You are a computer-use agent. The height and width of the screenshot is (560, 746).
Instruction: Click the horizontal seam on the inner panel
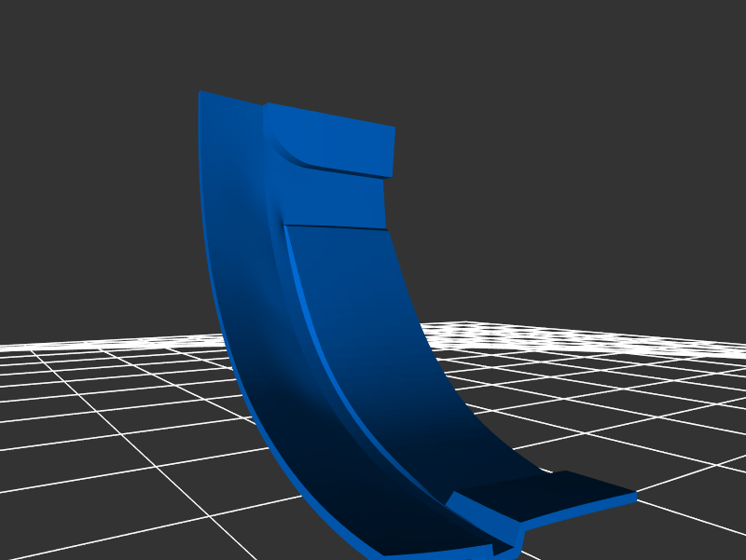click(336, 226)
